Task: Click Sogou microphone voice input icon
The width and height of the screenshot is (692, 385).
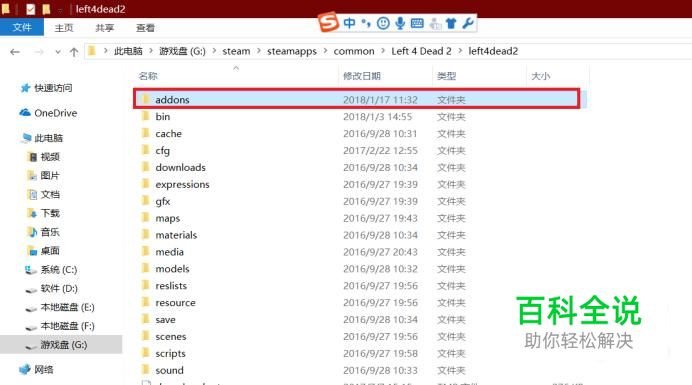Action: click(400, 23)
